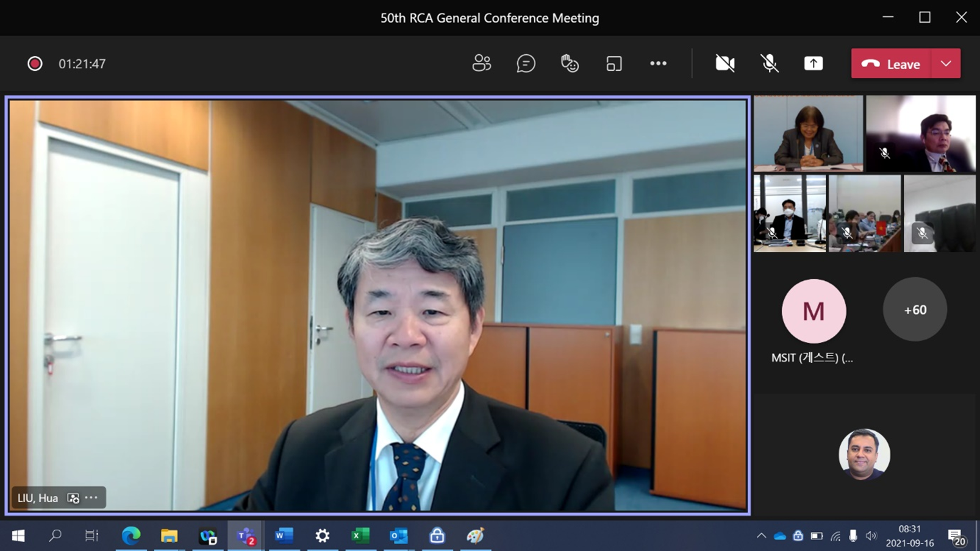Select the MSIT guest avatar
Screen dimensions: 980x551
814,311
